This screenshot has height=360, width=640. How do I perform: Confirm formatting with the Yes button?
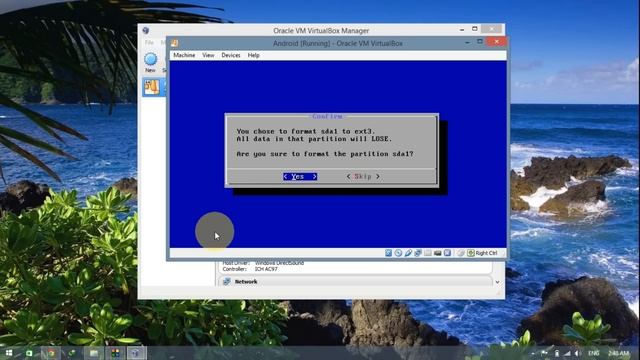point(300,176)
